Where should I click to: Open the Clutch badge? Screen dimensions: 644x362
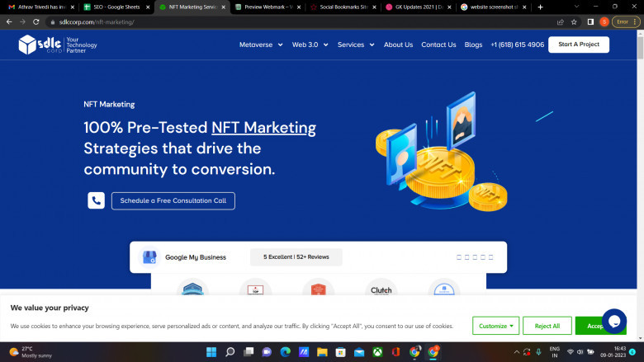pyautogui.click(x=381, y=290)
